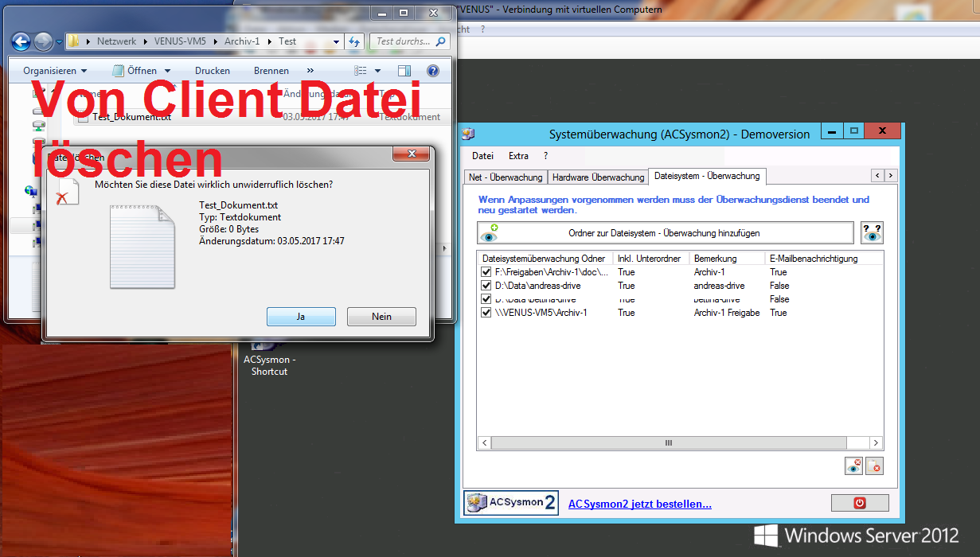
Task: Click Drucken in the Explorer toolbar
Action: click(213, 71)
